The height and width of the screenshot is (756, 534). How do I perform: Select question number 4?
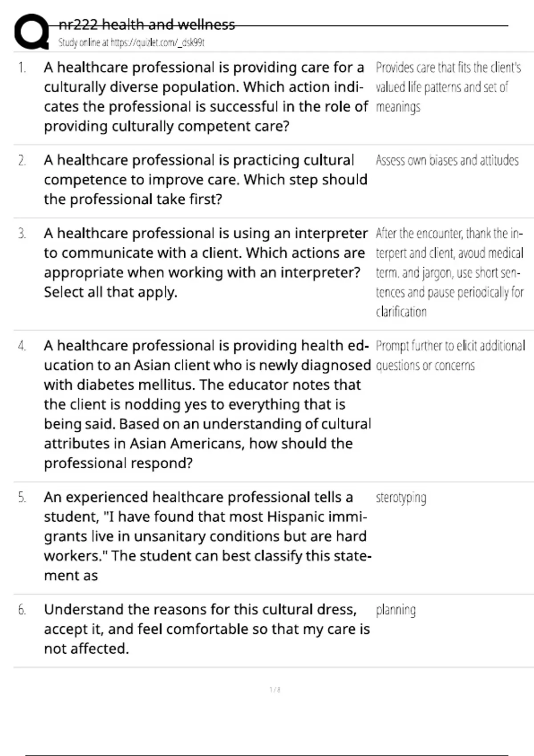[22, 346]
